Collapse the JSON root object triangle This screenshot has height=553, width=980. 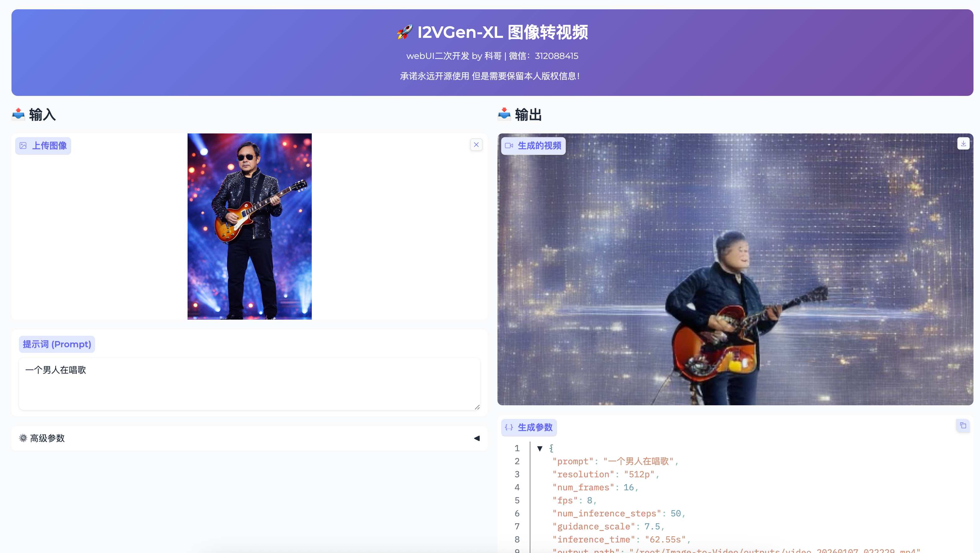click(x=539, y=448)
